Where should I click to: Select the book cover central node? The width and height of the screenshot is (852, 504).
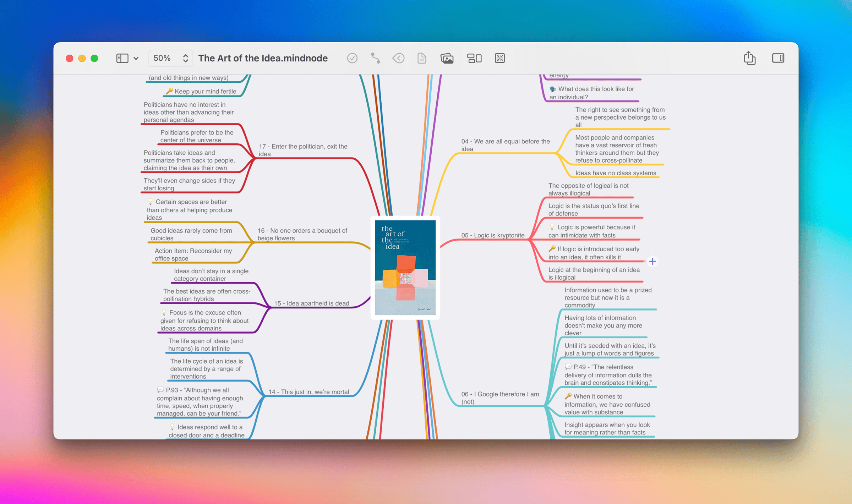(405, 268)
